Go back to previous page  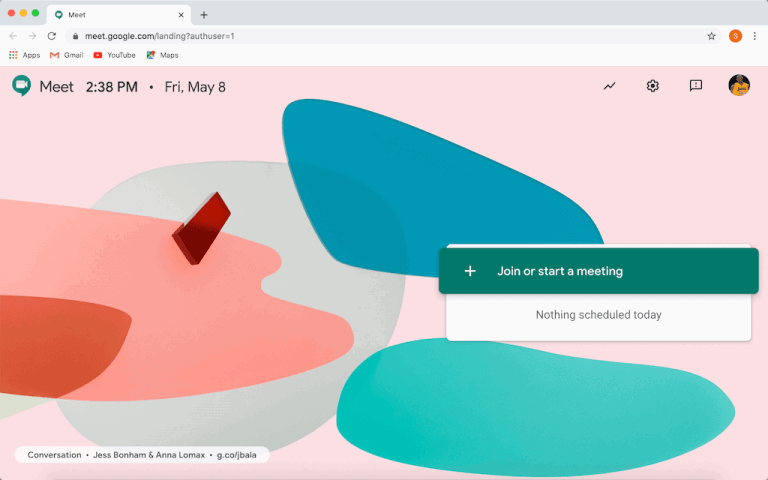click(x=13, y=36)
